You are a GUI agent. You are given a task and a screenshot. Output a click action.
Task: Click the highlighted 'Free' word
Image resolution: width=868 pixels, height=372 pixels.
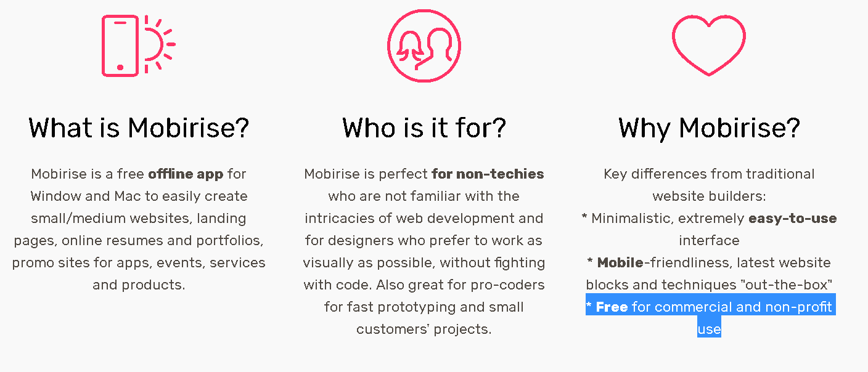[612, 307]
